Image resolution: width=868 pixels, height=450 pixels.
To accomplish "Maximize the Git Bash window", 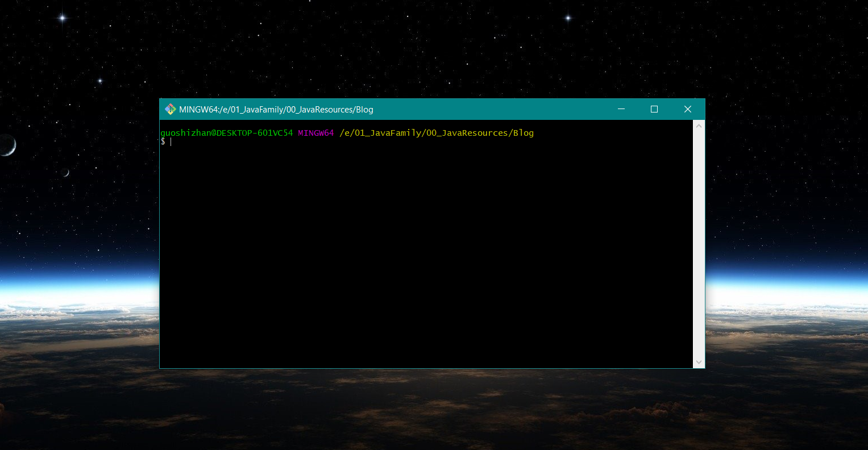I will (x=654, y=109).
